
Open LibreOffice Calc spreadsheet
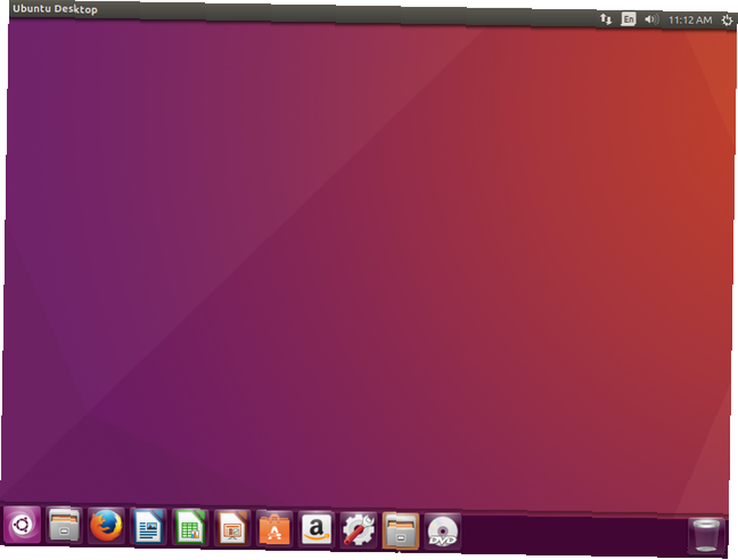tap(190, 527)
